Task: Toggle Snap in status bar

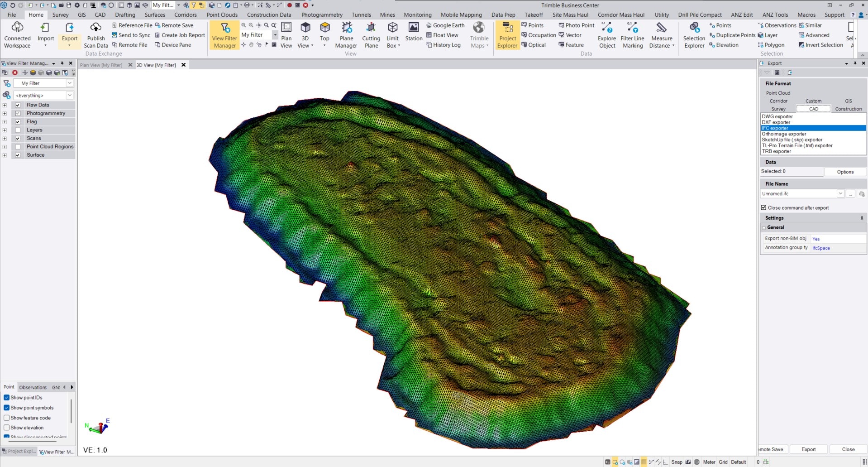Action: (x=677, y=462)
